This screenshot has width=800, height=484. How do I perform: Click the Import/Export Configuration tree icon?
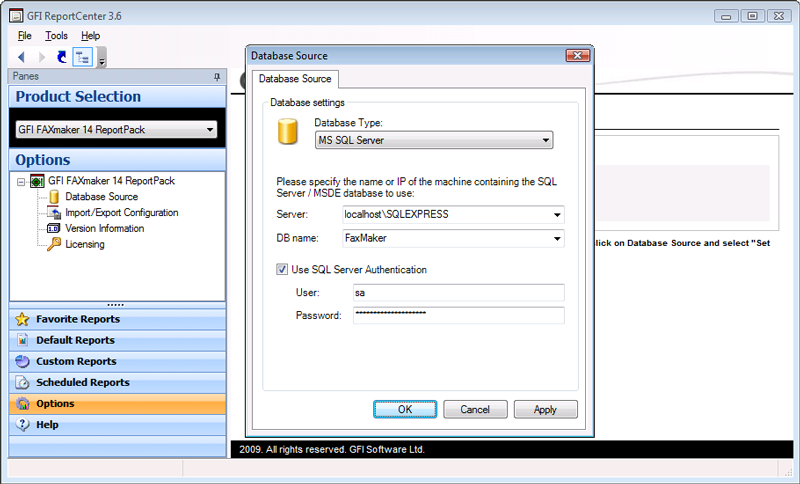pos(54,213)
